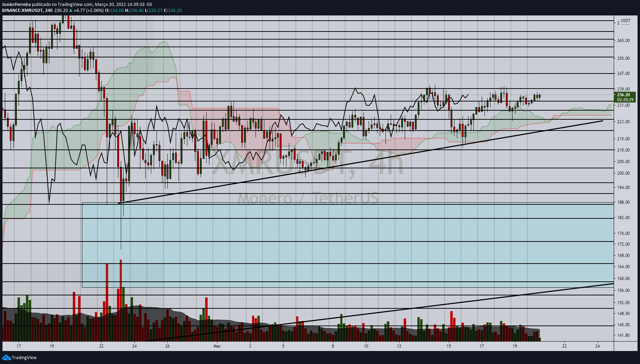Click the 02:20:29 candle countdown timer
640x364 pixels.
coord(625,99)
